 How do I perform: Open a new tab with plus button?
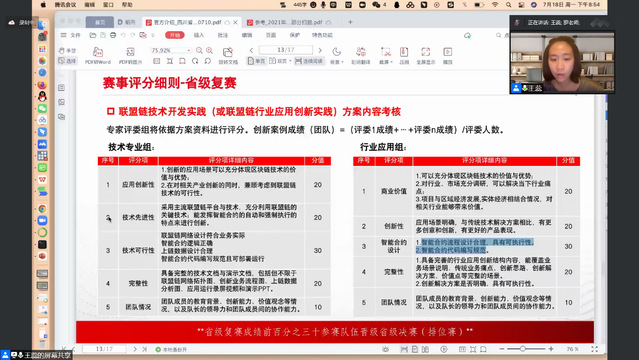click(350, 22)
